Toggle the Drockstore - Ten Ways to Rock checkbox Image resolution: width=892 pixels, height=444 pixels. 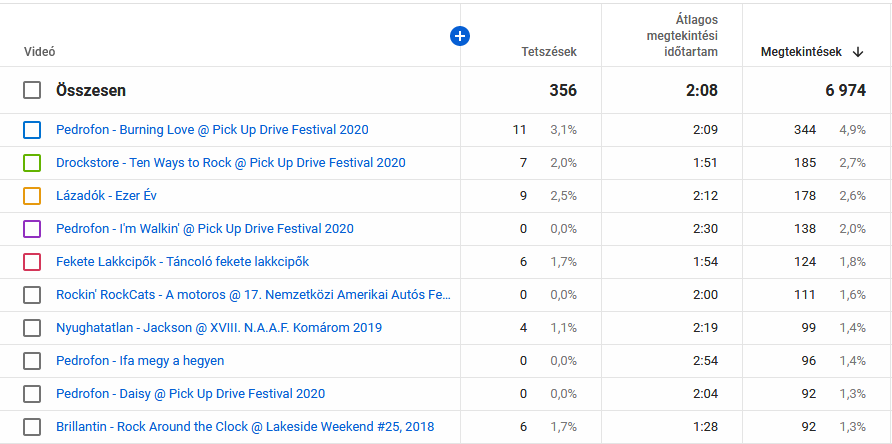(x=32, y=163)
